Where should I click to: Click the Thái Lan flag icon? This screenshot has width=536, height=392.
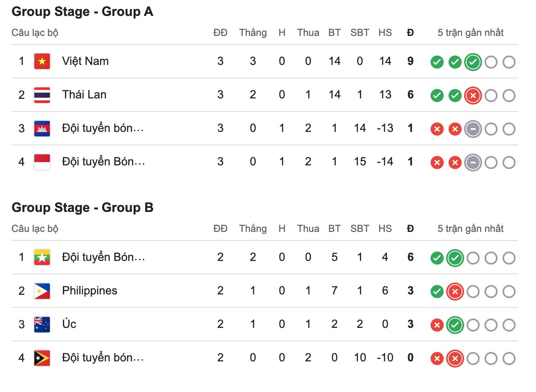click(x=42, y=95)
